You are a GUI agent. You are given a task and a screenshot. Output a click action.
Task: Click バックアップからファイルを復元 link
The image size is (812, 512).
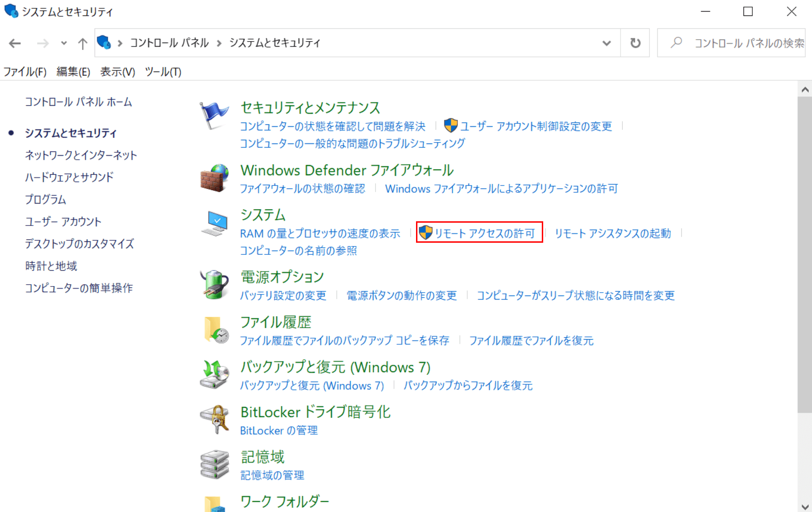point(468,385)
